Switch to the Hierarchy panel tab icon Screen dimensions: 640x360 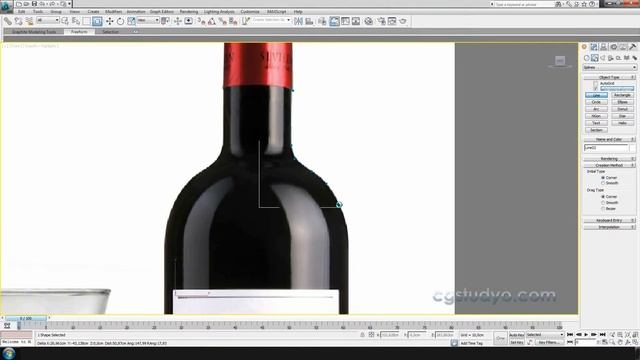pos(604,47)
